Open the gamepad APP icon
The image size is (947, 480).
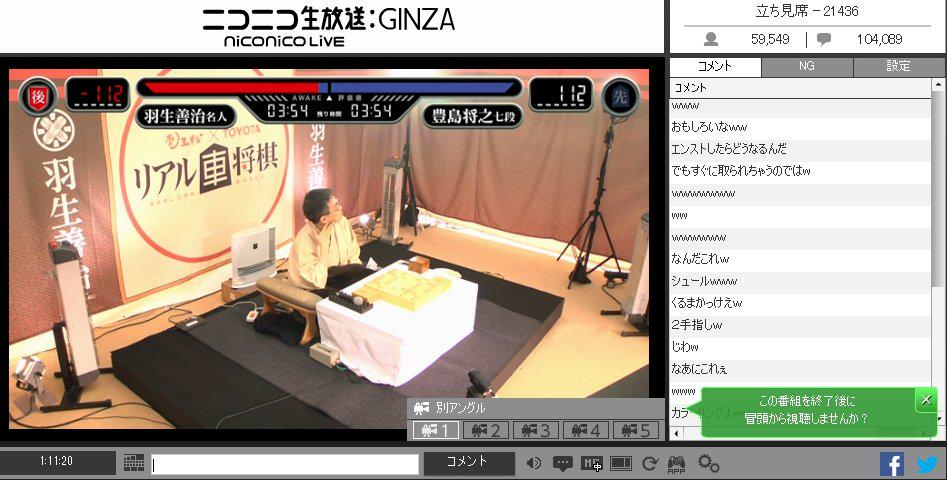(x=676, y=464)
